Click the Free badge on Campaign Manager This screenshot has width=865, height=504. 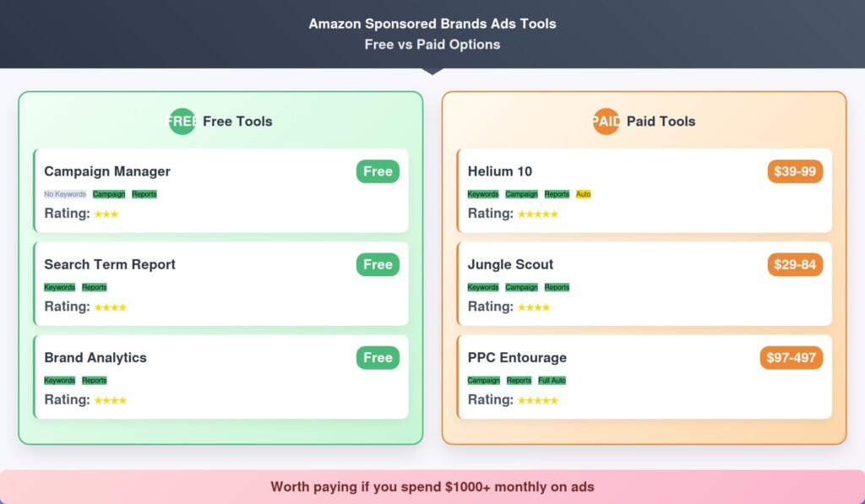(378, 171)
